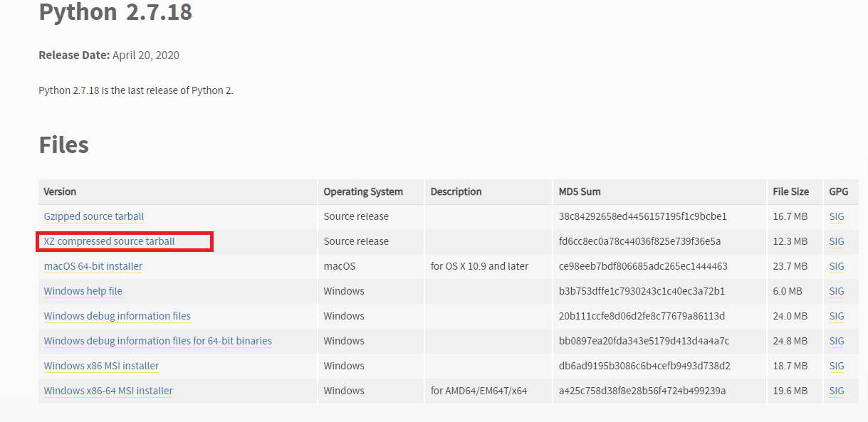Image resolution: width=868 pixels, height=422 pixels.
Task: Select MD5 sum 20b111ccfe8d06d2fe8c77679a86113d
Action: [x=642, y=316]
